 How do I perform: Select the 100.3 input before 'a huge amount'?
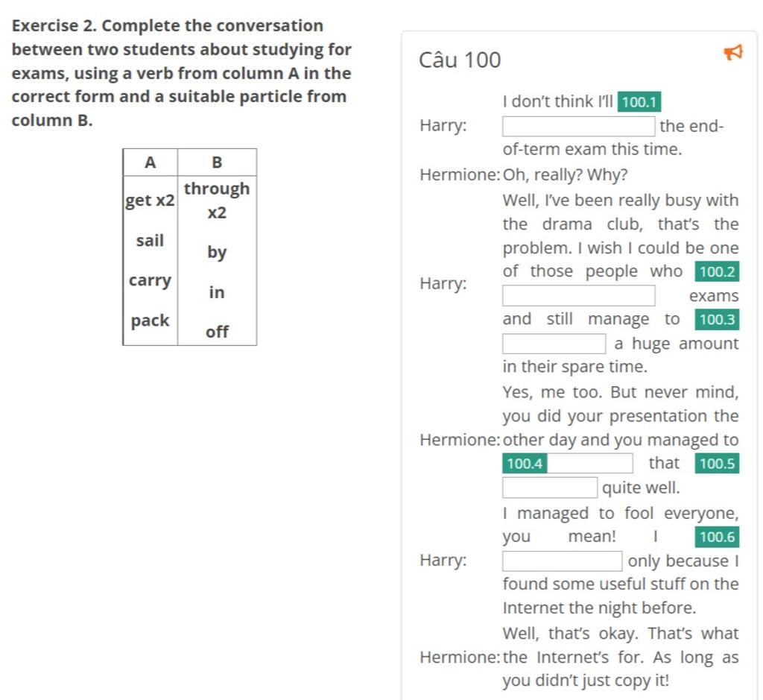[x=554, y=344]
